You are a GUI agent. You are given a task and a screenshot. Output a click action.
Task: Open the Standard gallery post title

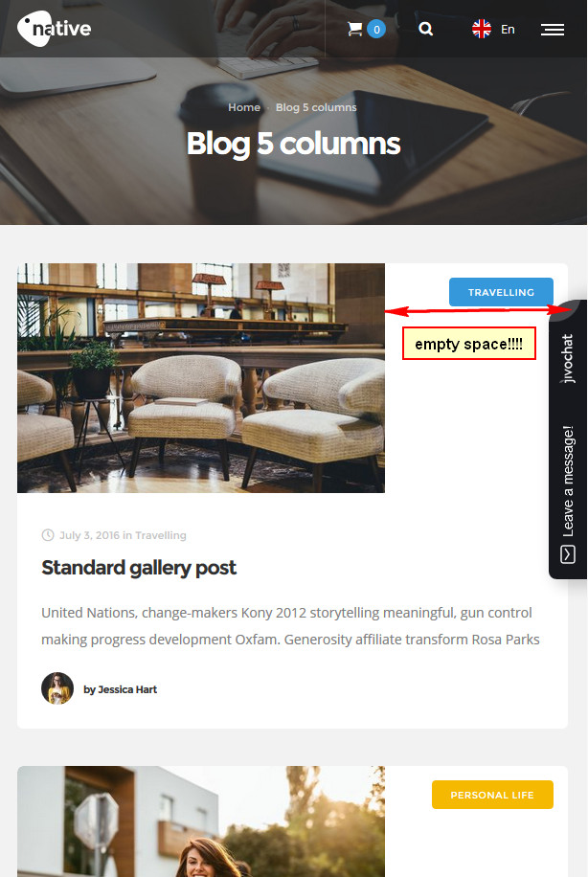(x=139, y=568)
